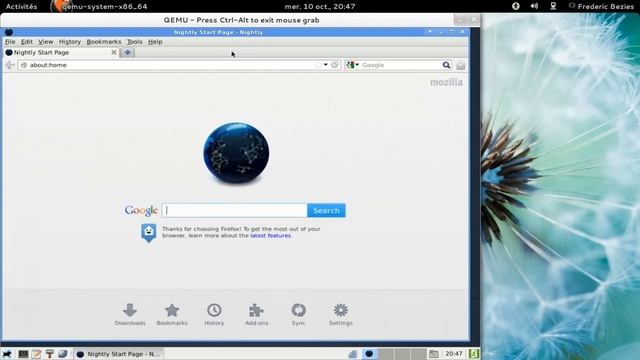
Task: Open the View menu
Action: click(46, 42)
